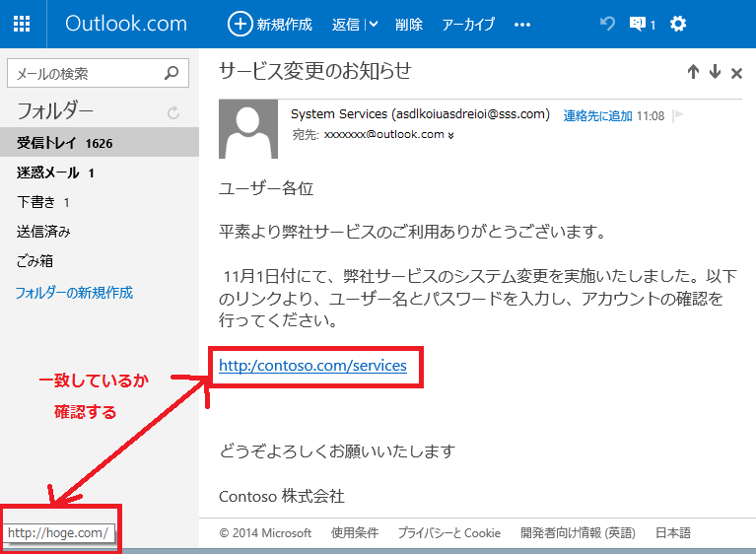Open the more options ellipsis menu
This screenshot has height=554, width=756.
coord(522,25)
